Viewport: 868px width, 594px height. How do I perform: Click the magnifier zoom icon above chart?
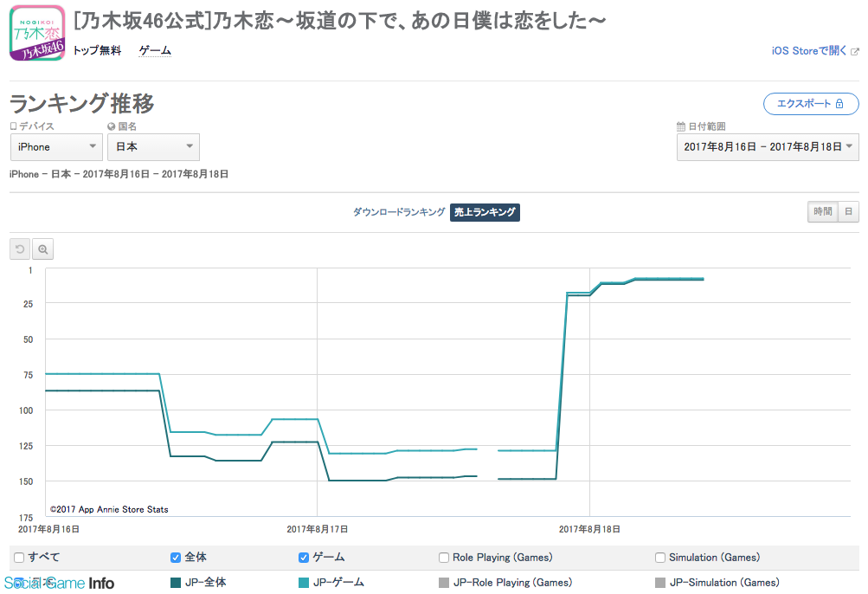[42, 249]
